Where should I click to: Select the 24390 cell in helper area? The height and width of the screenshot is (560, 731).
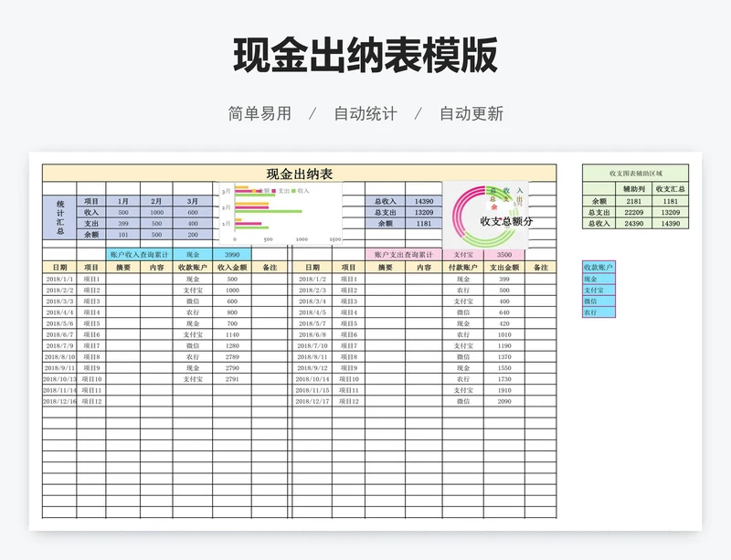coord(633,223)
